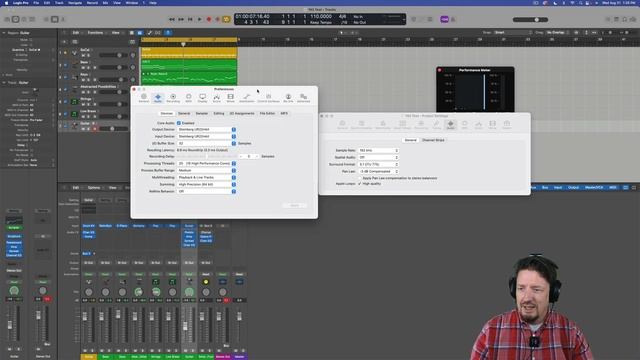Switch to I/O Assignments tab
This screenshot has height=360, width=640.
pos(242,113)
